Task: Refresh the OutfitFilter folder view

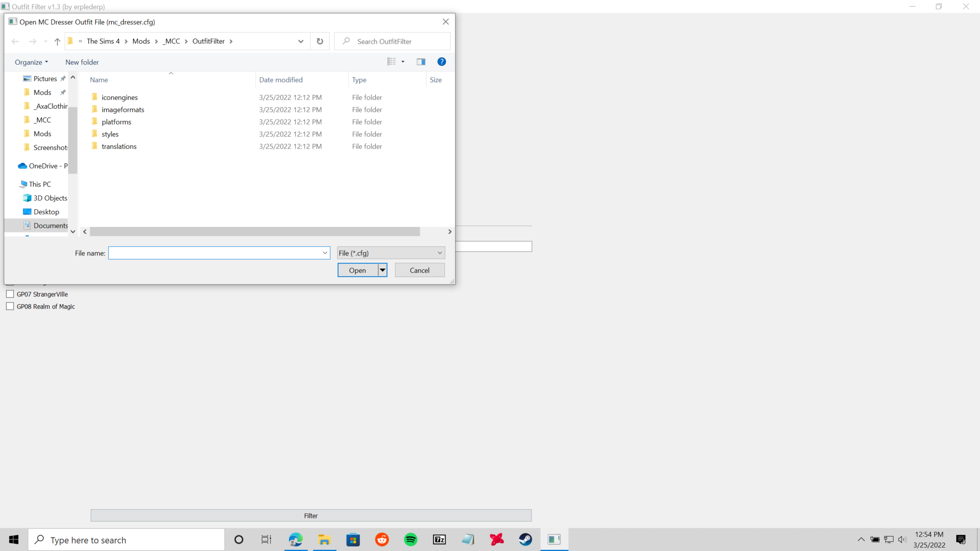Action: 320,41
